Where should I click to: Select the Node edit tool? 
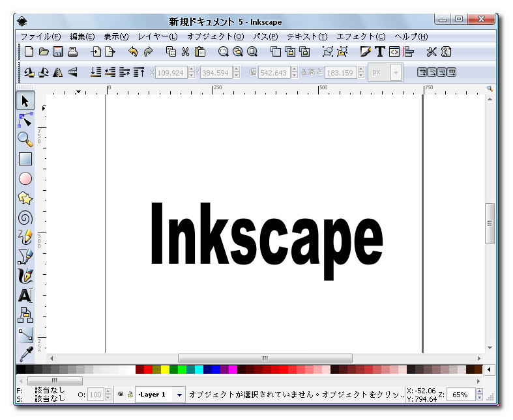pyautogui.click(x=25, y=120)
